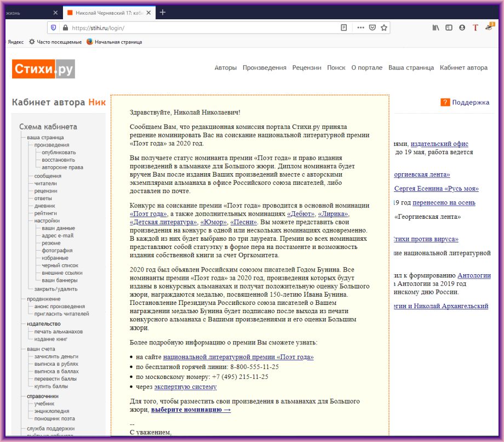Click the orange question mark support icon
This screenshot has width=504, height=442.
pyautogui.click(x=445, y=103)
